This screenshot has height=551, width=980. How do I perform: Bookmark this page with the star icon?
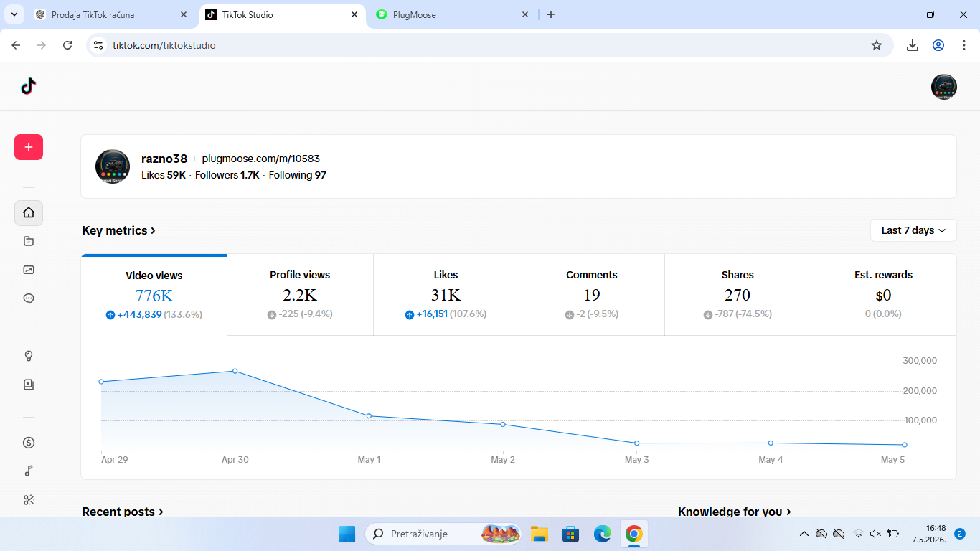click(x=877, y=45)
